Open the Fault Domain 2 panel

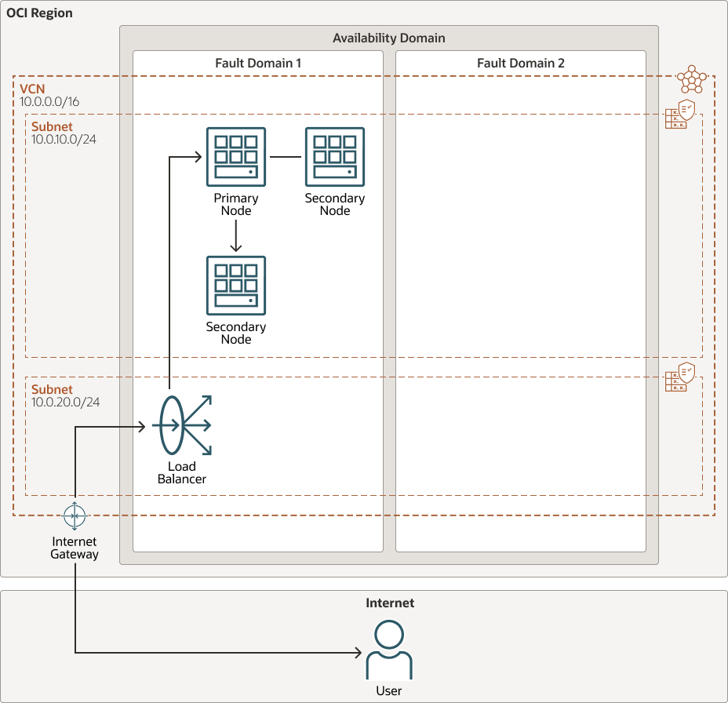(520, 63)
